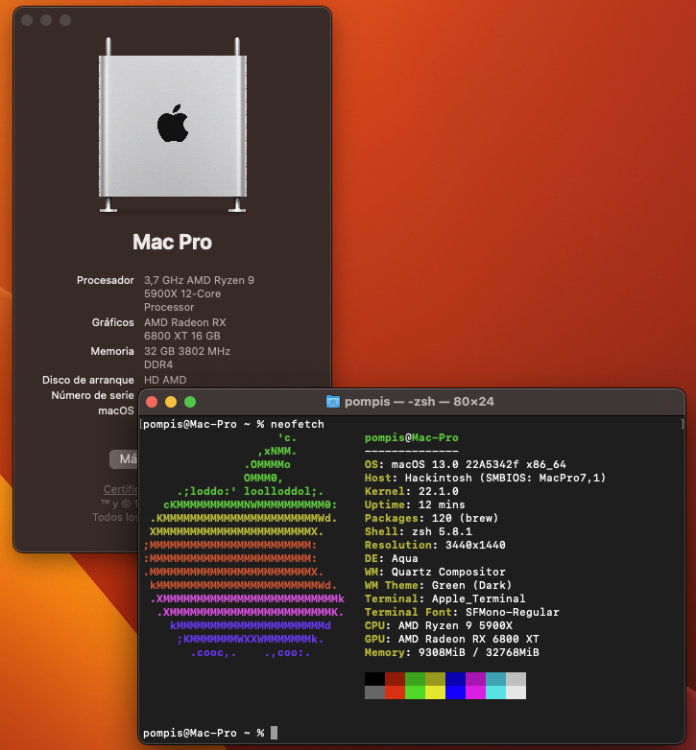This screenshot has height=750, width=696.
Task: Click the white color block in neofetch palette
Action: tap(516, 692)
